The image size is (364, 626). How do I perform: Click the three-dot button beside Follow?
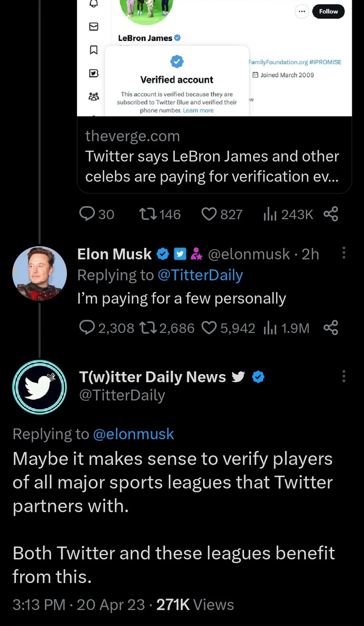[302, 12]
